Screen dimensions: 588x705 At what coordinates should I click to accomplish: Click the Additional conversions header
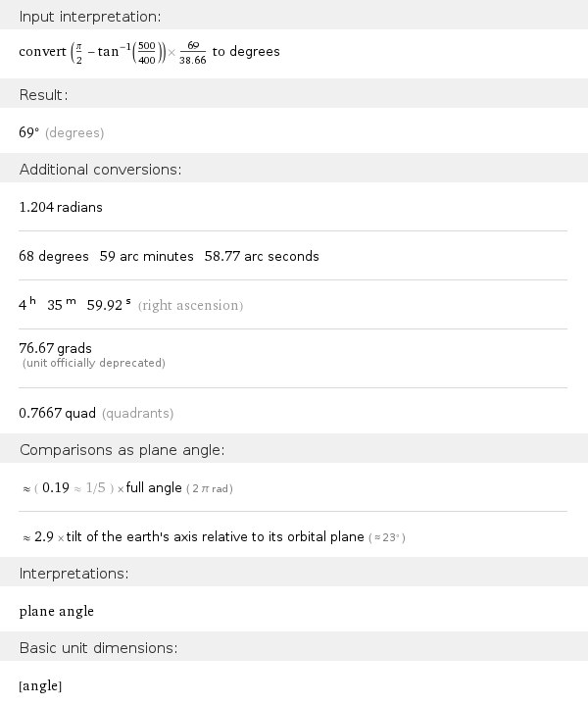(100, 170)
